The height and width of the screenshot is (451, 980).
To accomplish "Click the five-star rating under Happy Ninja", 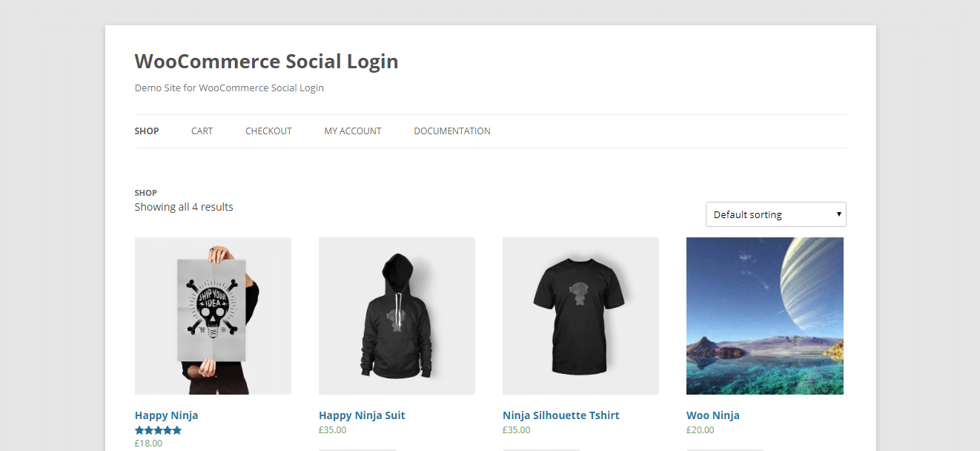I will pyautogui.click(x=158, y=429).
